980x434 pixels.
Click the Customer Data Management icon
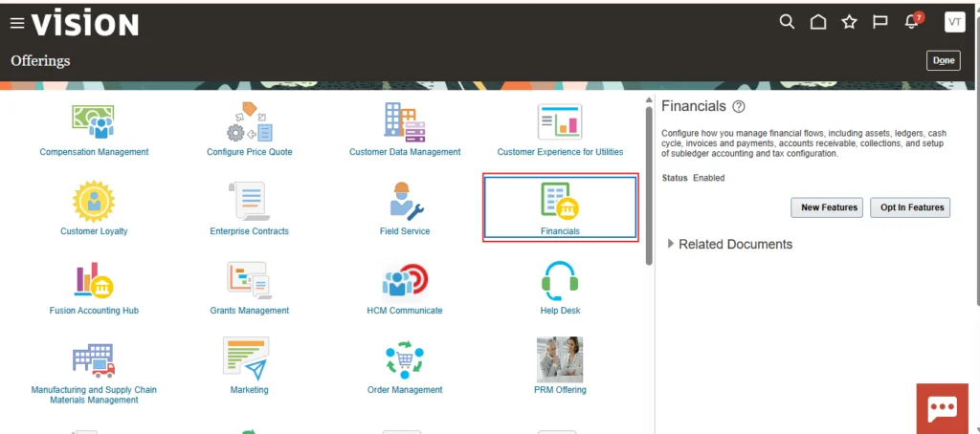click(x=405, y=122)
